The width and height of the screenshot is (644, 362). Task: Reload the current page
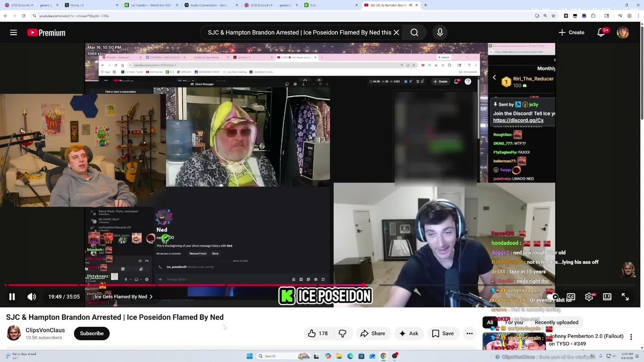(x=23, y=16)
